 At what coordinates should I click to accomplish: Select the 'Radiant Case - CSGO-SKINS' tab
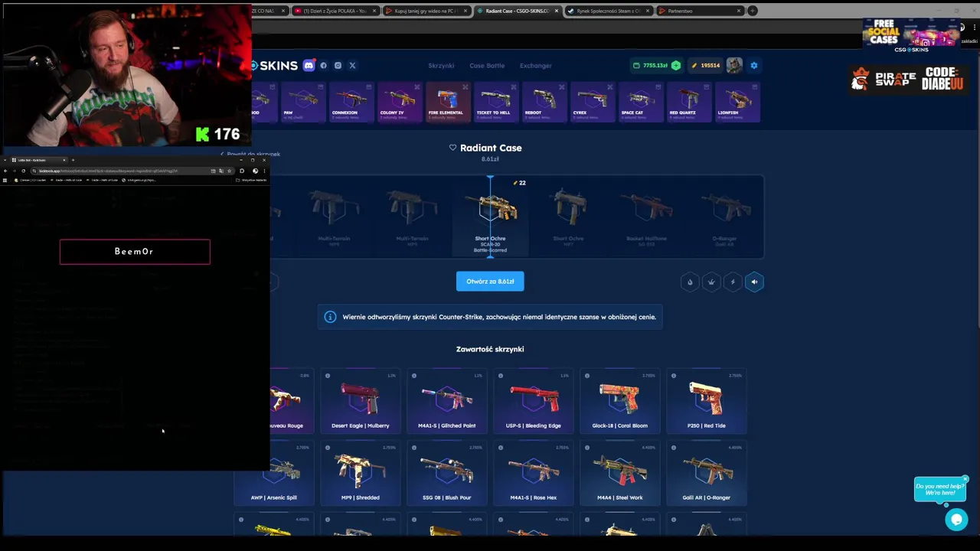click(x=518, y=11)
